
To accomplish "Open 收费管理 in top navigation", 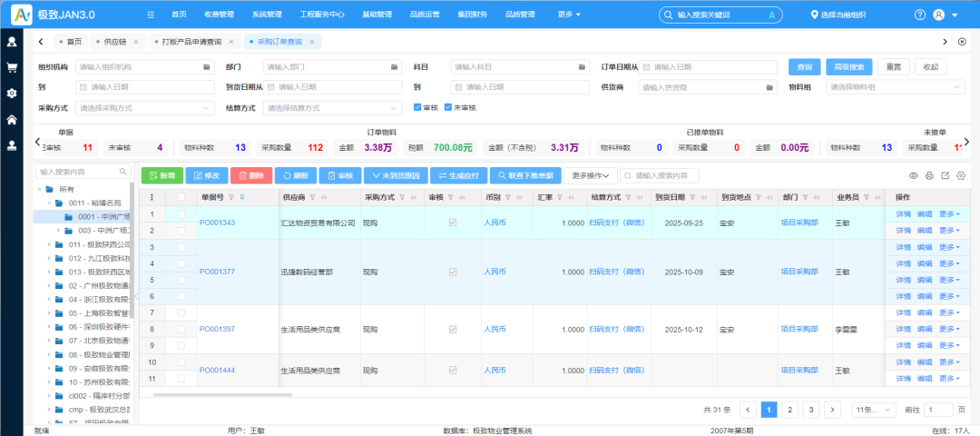I will tap(219, 15).
